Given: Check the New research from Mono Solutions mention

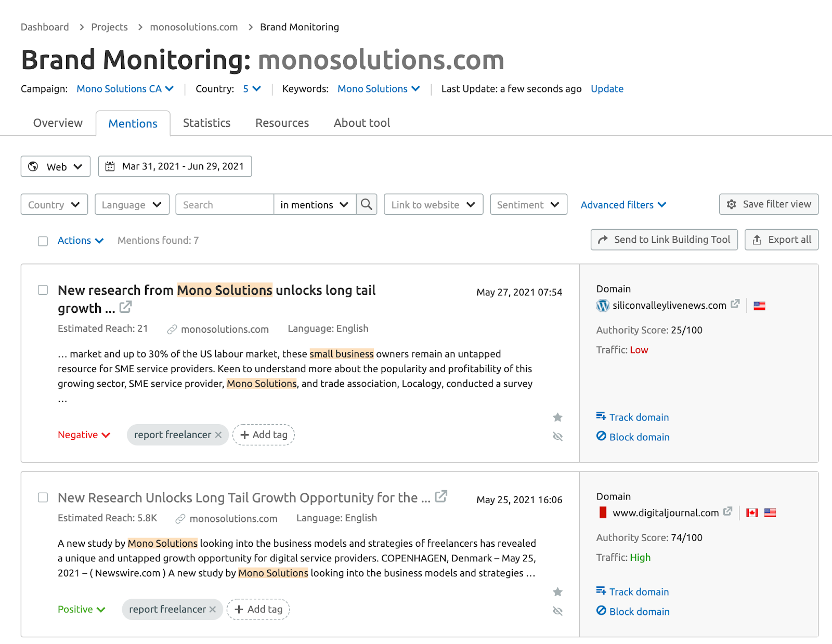Looking at the screenshot, I should point(43,290).
